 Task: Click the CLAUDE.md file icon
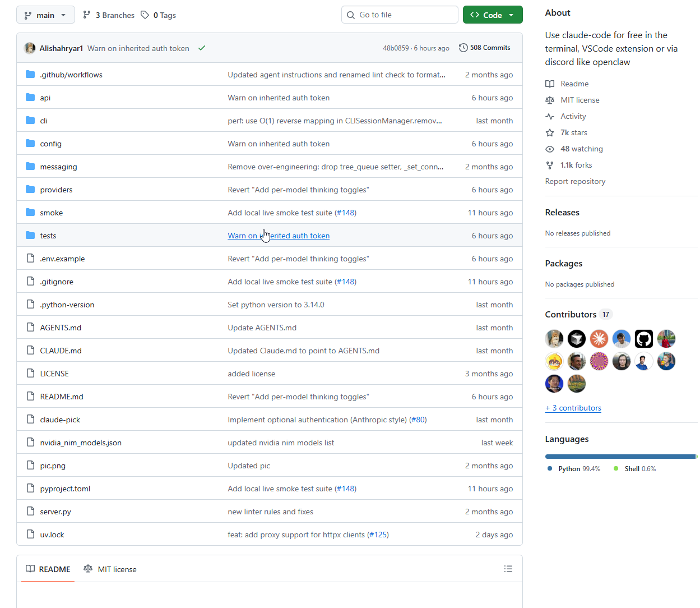pos(30,351)
